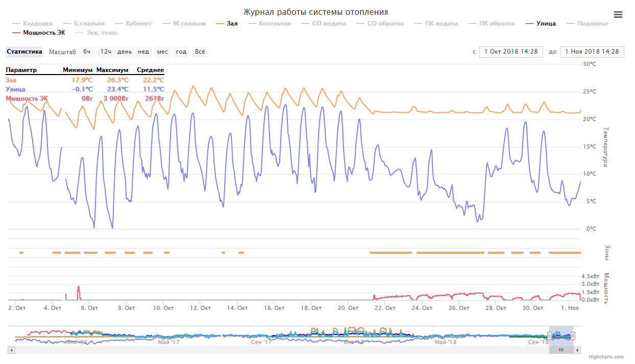Viewport: 635px width, 364px height.
Task: Click the left navigator range handle
Action: pos(549,336)
